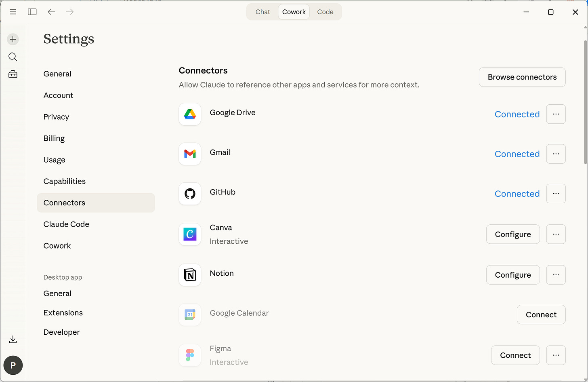The image size is (588, 382).
Task: Switch to the Code tab
Action: point(325,12)
